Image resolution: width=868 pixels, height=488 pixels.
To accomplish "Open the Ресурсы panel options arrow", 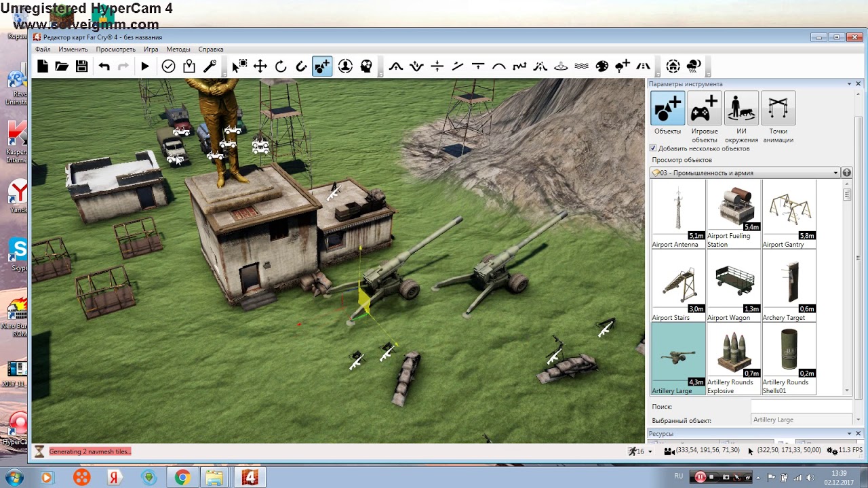I will (849, 434).
